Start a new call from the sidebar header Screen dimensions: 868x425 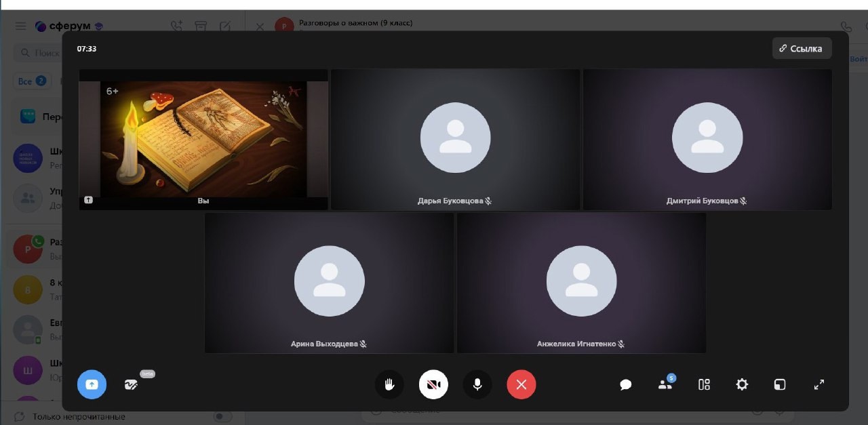point(176,26)
